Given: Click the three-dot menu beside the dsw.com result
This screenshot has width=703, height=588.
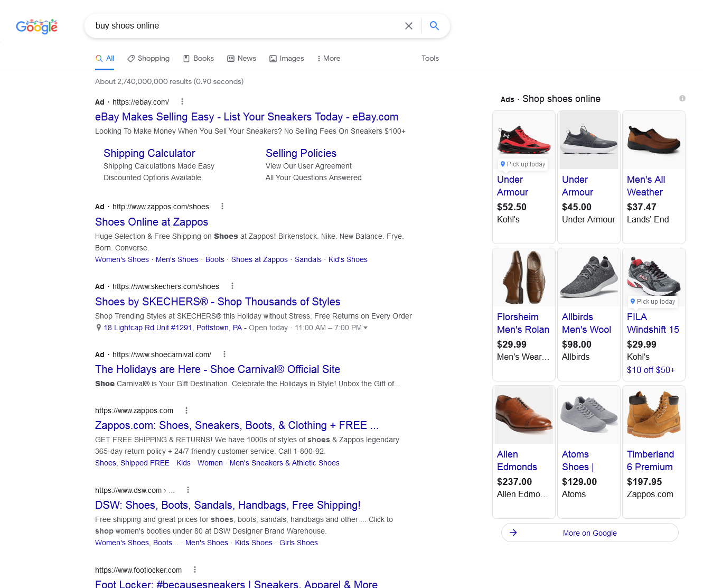Looking at the screenshot, I should point(188,490).
